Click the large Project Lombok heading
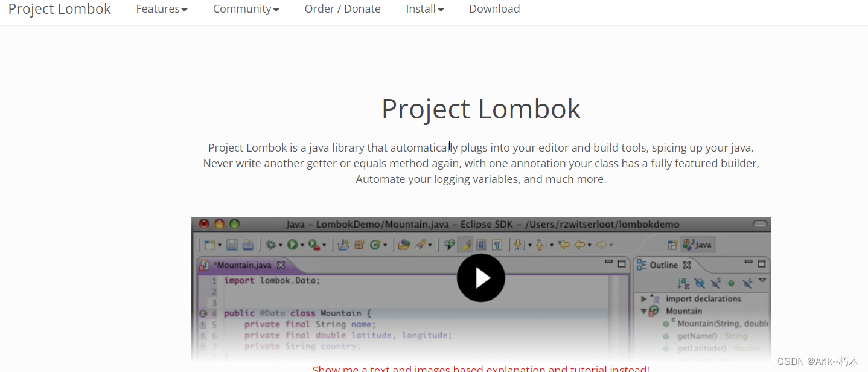Screen dimensions: 868x372 [x=481, y=109]
